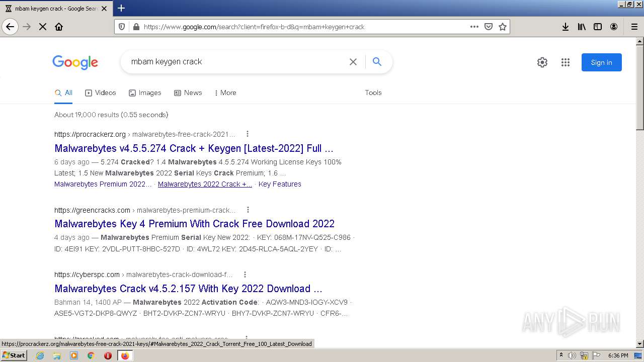644x362 pixels.
Task: Click the cyberspc.com URL breadcrumb
Action: coord(144,275)
